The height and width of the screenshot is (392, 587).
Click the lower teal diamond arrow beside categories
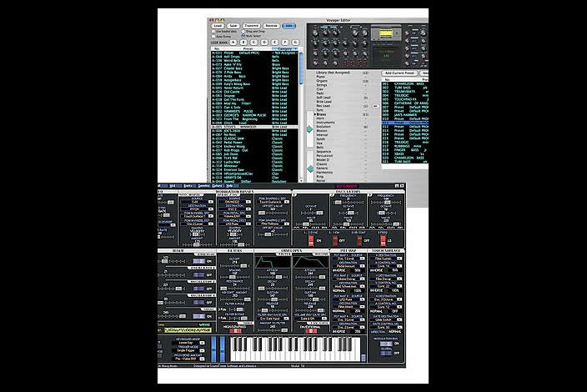310,168
